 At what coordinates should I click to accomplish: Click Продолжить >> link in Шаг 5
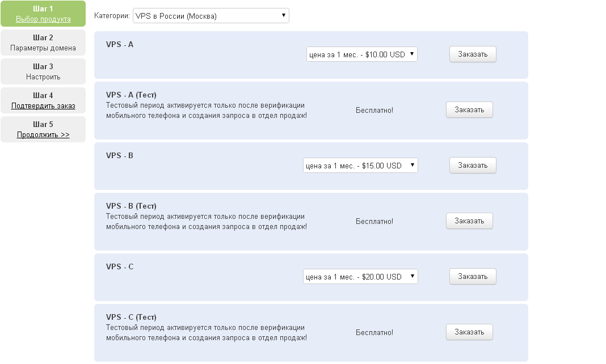point(43,135)
